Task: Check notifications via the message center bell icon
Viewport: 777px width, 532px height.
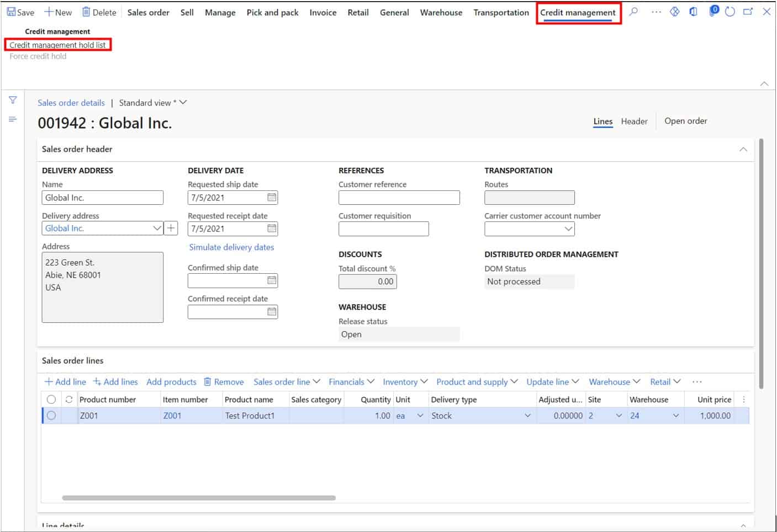Action: 712,11
